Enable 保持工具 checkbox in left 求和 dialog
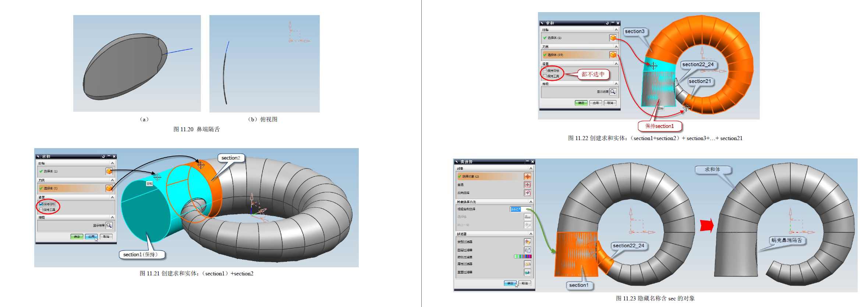This screenshot has height=307, width=868. click(41, 210)
